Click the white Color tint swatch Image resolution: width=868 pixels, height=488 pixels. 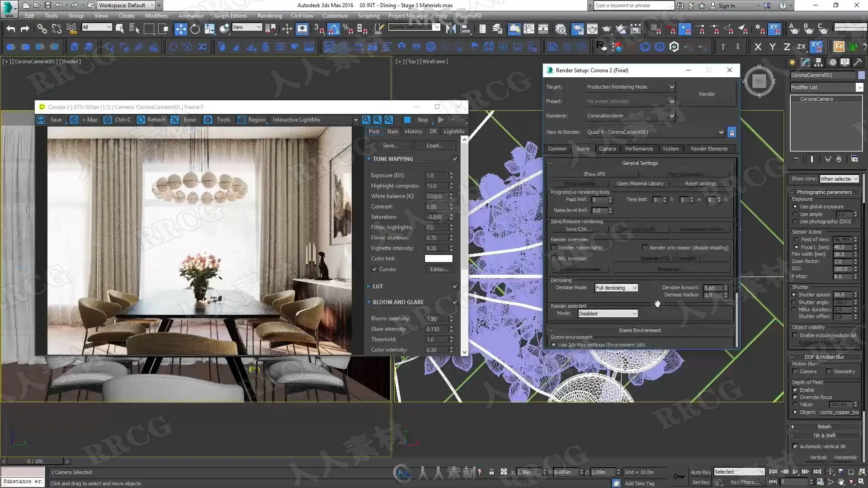(x=438, y=258)
